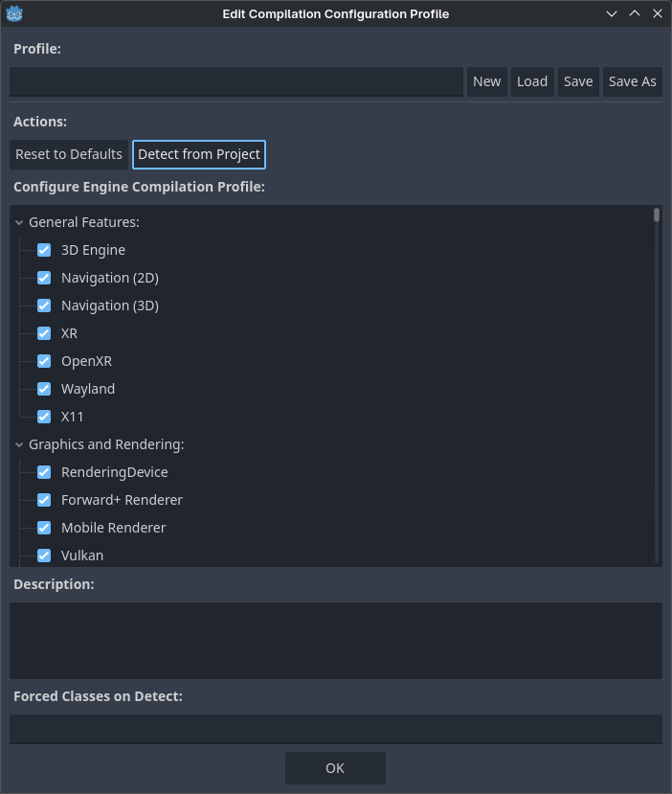Image resolution: width=672 pixels, height=794 pixels.
Task: Disable the Vulkan renderer
Action: (44, 555)
